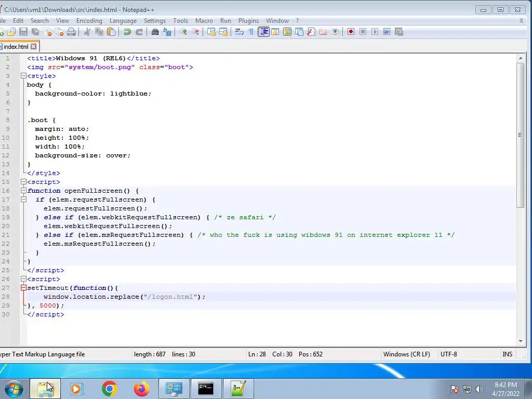The width and height of the screenshot is (532, 399).
Task: Open the command prompt taskbar icon
Action: [x=206, y=389]
